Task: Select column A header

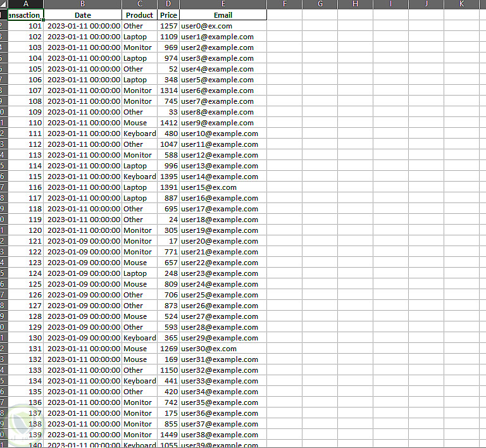Action: click(26, 4)
